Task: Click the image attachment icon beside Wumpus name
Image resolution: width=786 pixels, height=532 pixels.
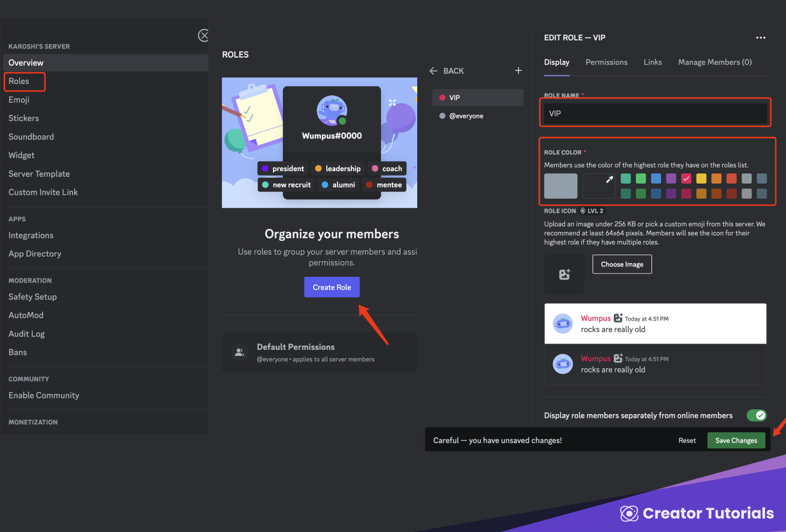Action: pyautogui.click(x=617, y=318)
